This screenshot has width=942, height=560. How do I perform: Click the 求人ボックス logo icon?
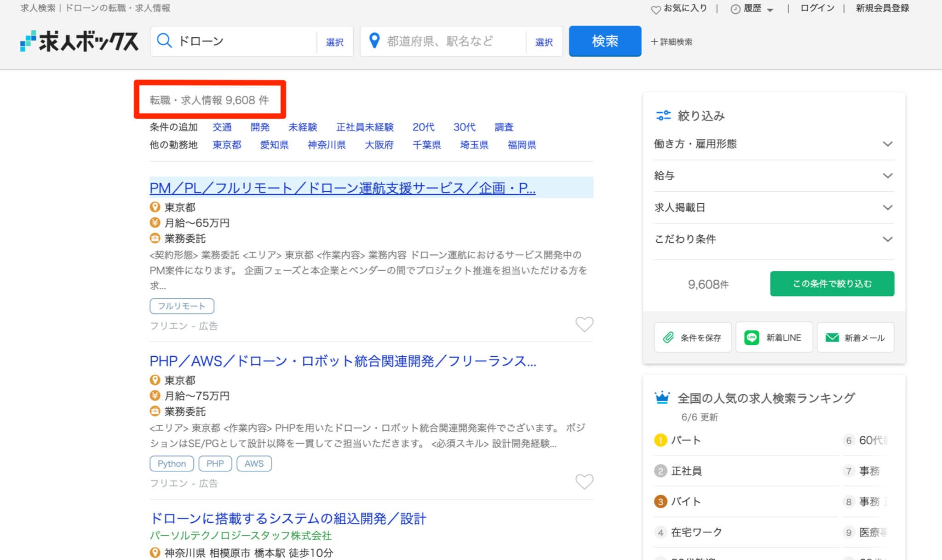tap(28, 41)
